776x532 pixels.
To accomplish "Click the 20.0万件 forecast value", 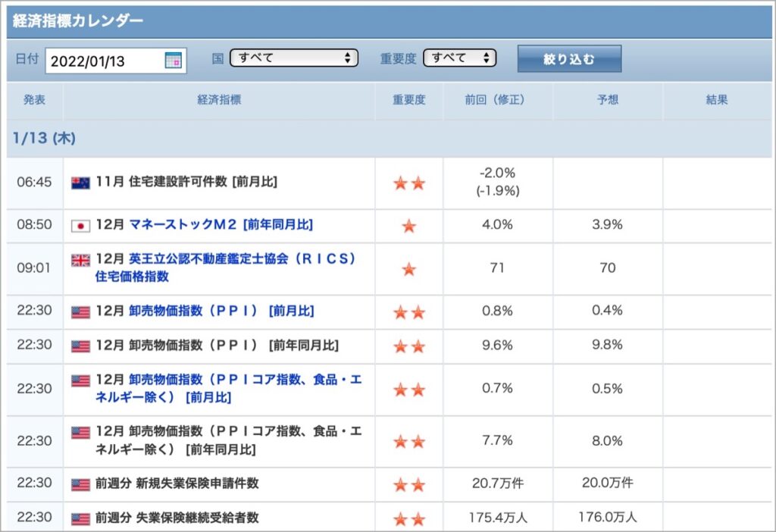I will [x=607, y=483].
